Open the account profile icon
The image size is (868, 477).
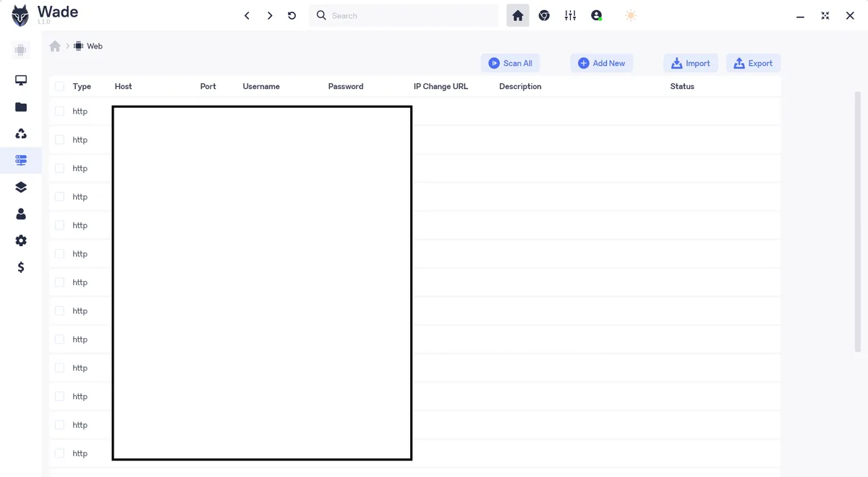click(x=597, y=15)
